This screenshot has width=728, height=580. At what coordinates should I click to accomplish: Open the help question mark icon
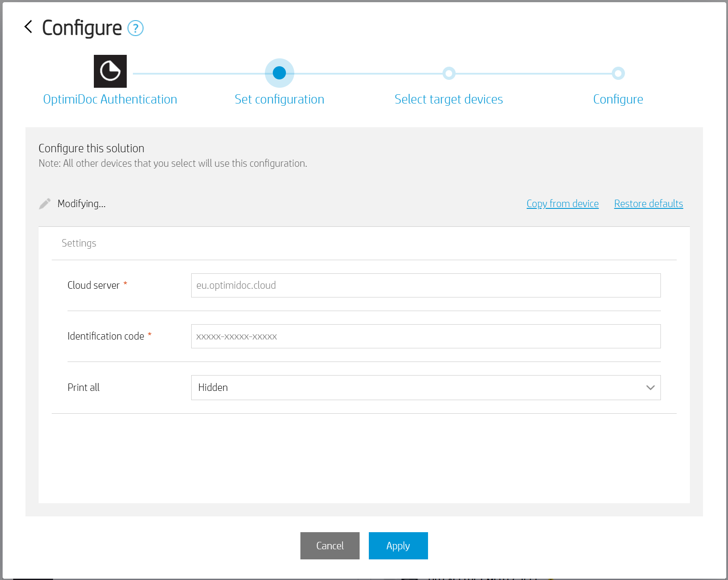point(136,29)
